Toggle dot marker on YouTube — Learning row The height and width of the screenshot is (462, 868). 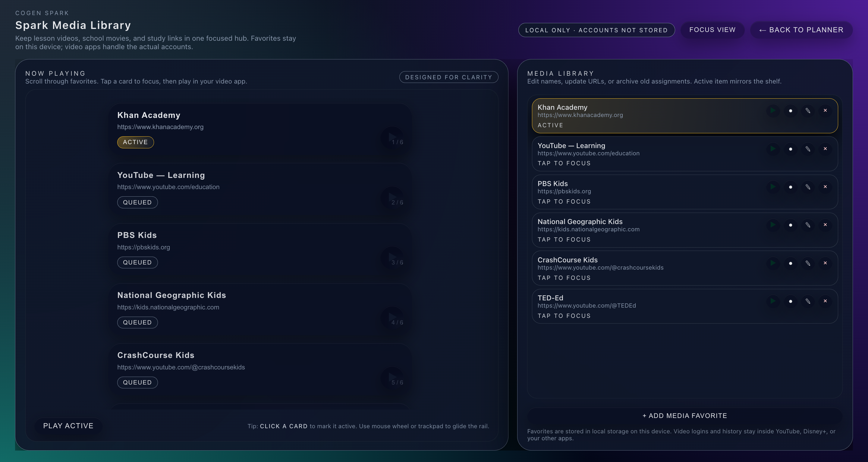point(791,149)
